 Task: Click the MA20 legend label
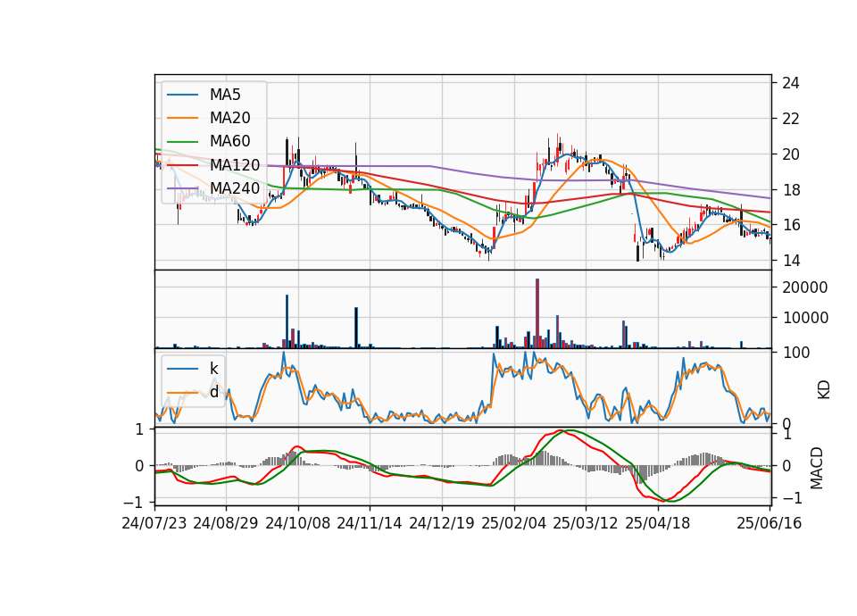tap(230, 118)
